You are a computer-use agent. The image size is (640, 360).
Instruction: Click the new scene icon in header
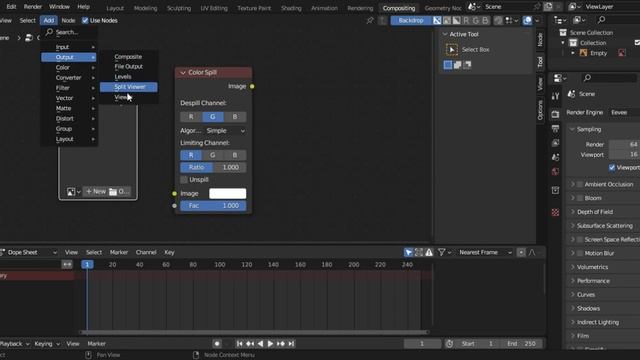point(548,7)
